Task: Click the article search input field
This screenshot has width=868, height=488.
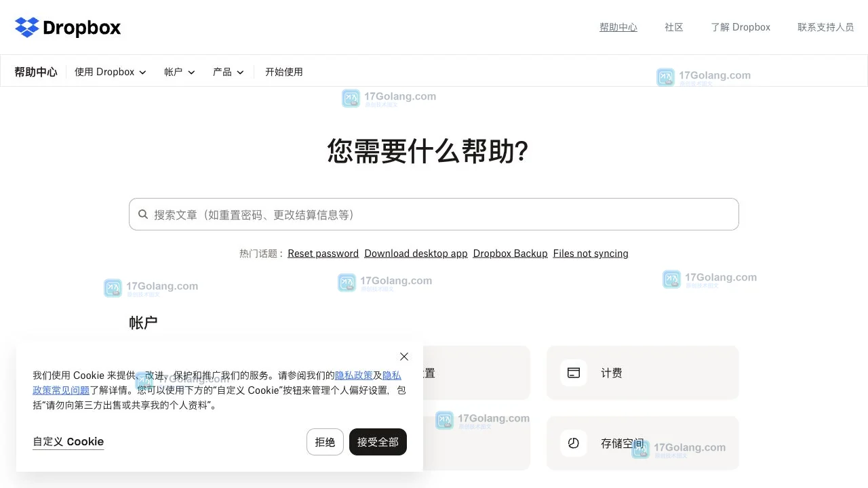Action: [x=434, y=214]
